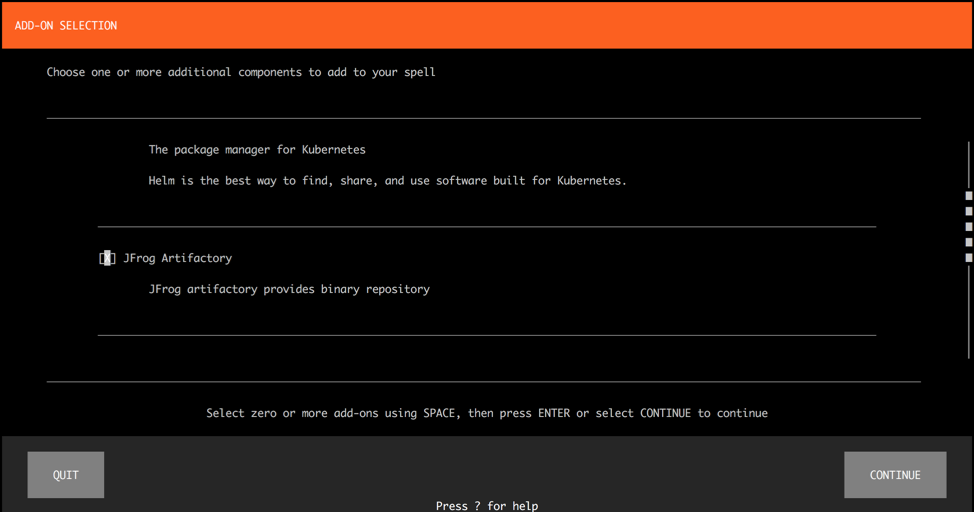Image resolution: width=974 pixels, height=512 pixels.
Task: Click the 'Helm is the best way' description
Action: point(387,181)
